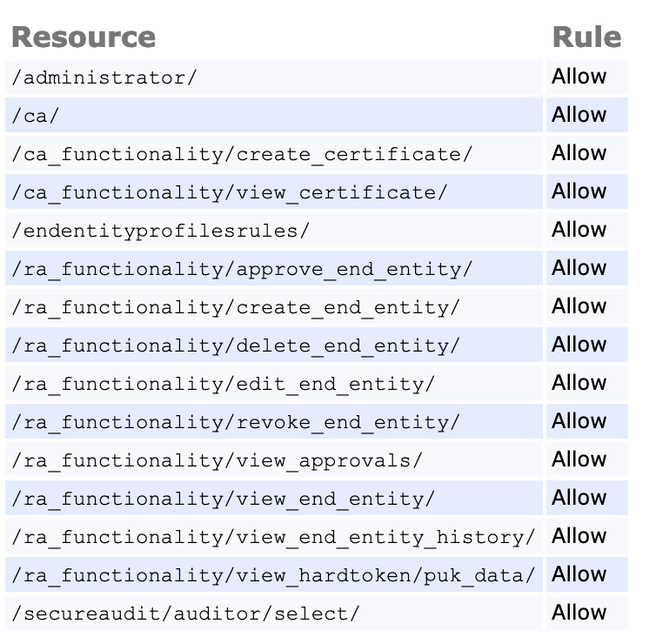Select the /ca/ resource row
This screenshot has width=649, height=644.
tap(36, 116)
